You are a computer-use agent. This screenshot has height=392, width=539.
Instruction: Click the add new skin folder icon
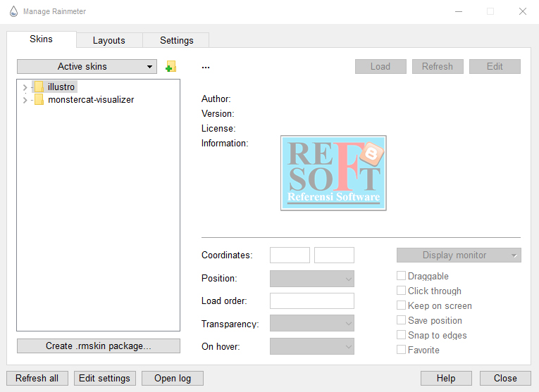pyautogui.click(x=171, y=67)
